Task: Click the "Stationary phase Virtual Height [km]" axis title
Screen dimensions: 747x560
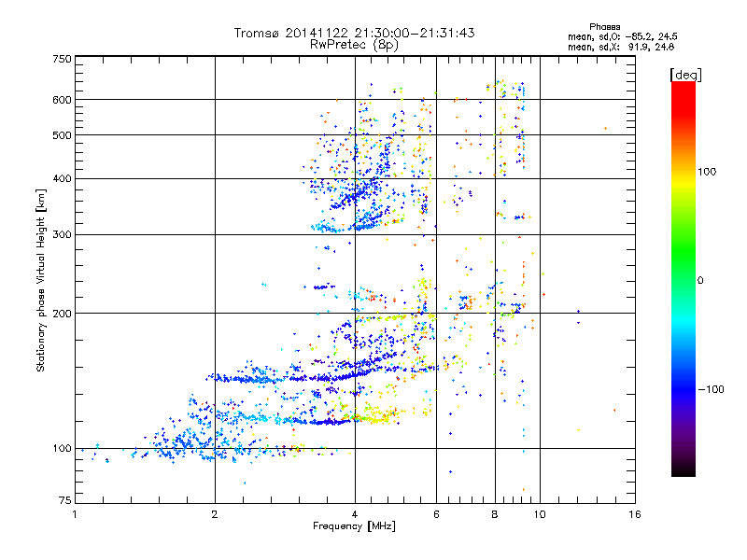Action: [x=40, y=280]
